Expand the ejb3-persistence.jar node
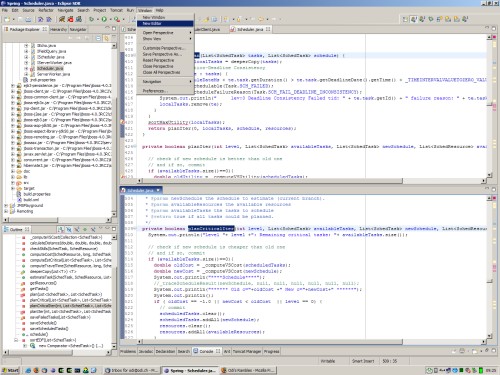The height and width of the screenshot is (375, 500). [x=13, y=86]
